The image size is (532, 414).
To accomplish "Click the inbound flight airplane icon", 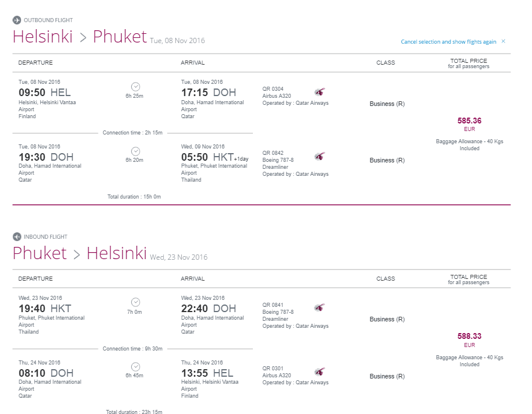I will tap(17, 236).
